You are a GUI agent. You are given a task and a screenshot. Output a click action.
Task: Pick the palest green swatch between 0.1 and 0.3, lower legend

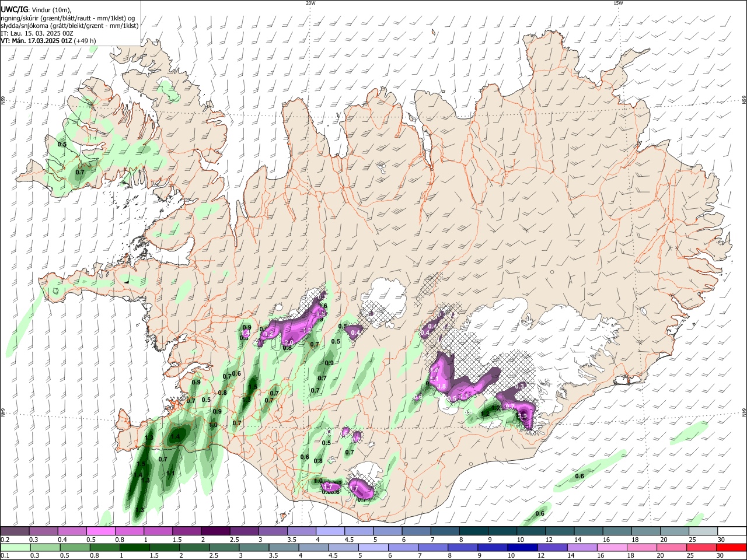[x=16, y=547]
